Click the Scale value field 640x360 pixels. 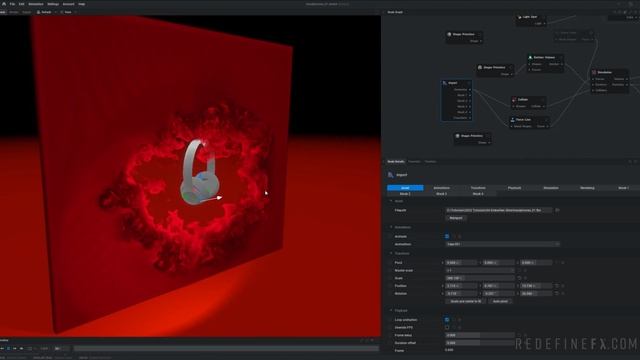[480, 278]
